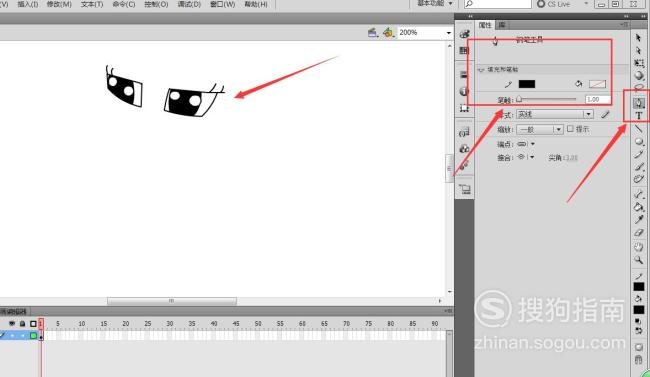Open the 命令(C) menu
The width and height of the screenshot is (650, 377).
click(124, 4)
